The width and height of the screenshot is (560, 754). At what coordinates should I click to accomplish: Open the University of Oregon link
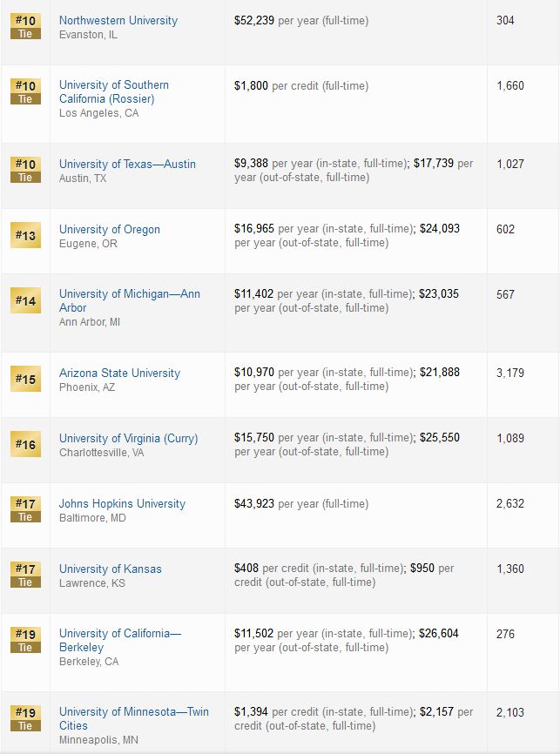pyautogui.click(x=110, y=229)
